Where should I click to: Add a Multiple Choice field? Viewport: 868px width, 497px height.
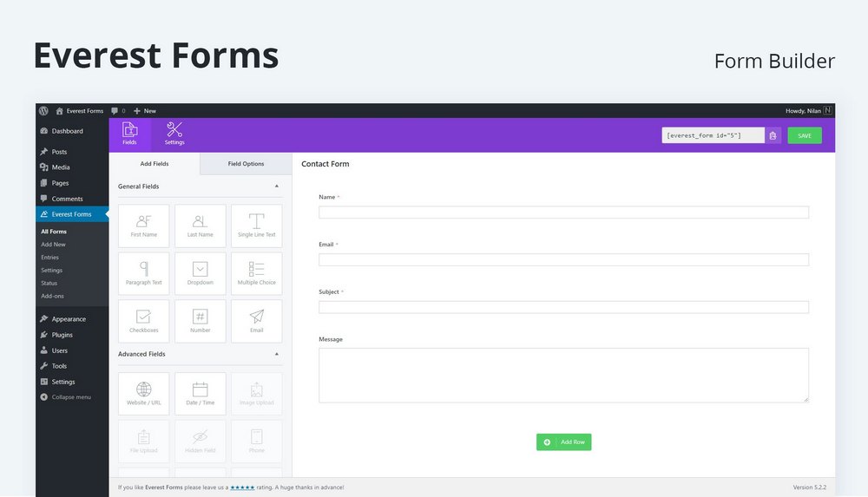point(256,273)
